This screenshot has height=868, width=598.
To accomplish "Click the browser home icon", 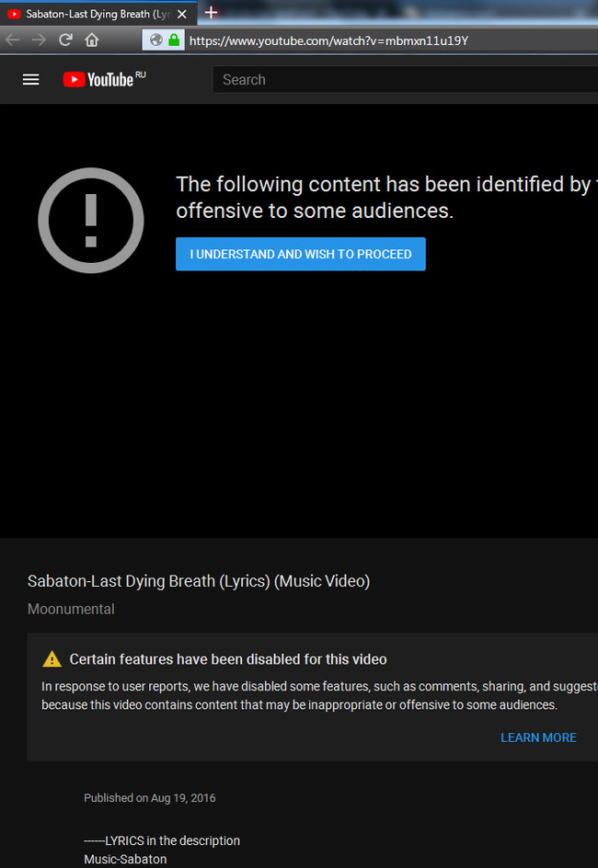I will [x=92, y=40].
